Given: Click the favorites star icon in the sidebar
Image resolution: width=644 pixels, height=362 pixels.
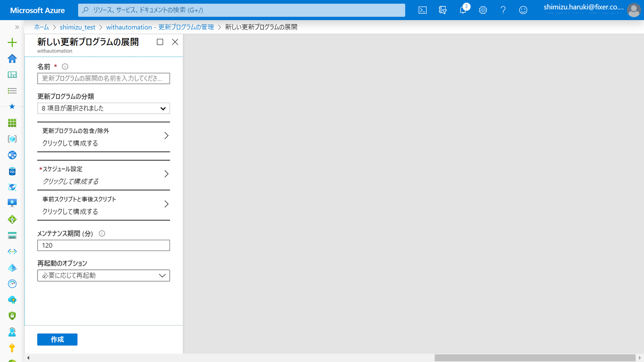Looking at the screenshot, I should (12, 107).
